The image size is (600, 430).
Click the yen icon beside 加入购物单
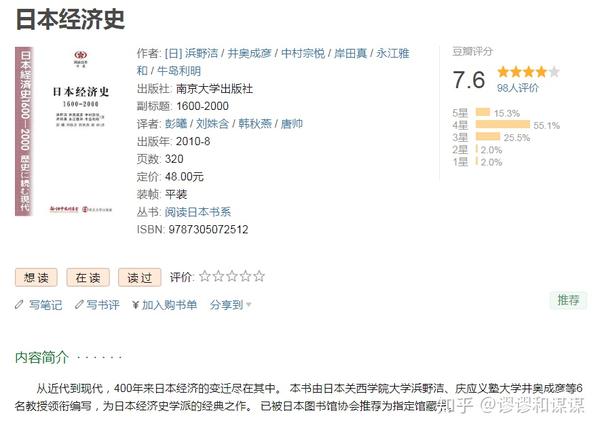[135, 305]
